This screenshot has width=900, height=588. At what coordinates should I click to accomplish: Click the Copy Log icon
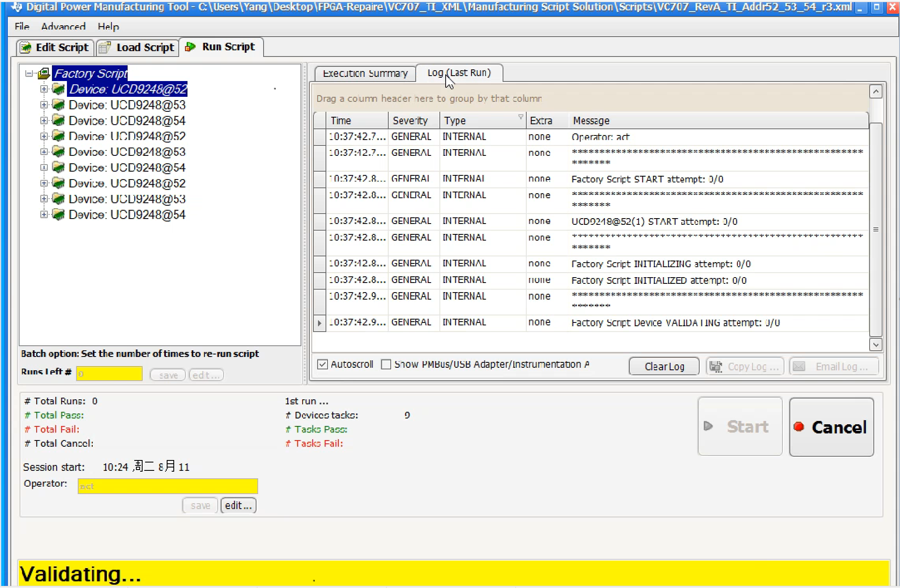click(x=716, y=367)
